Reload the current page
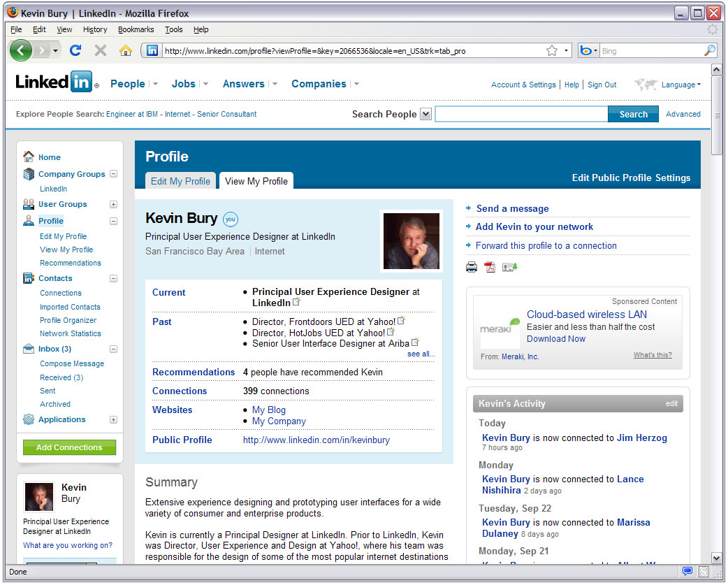The image size is (728, 585). coord(75,50)
